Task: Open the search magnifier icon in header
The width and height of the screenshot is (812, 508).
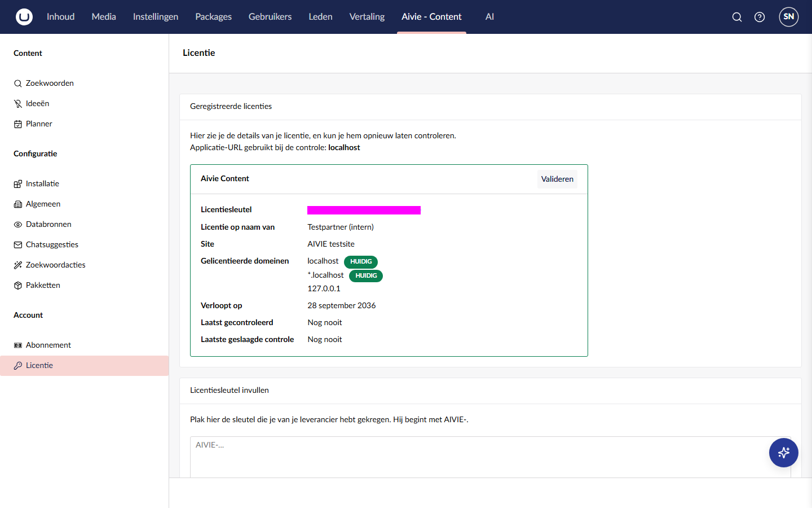Action: tap(737, 17)
